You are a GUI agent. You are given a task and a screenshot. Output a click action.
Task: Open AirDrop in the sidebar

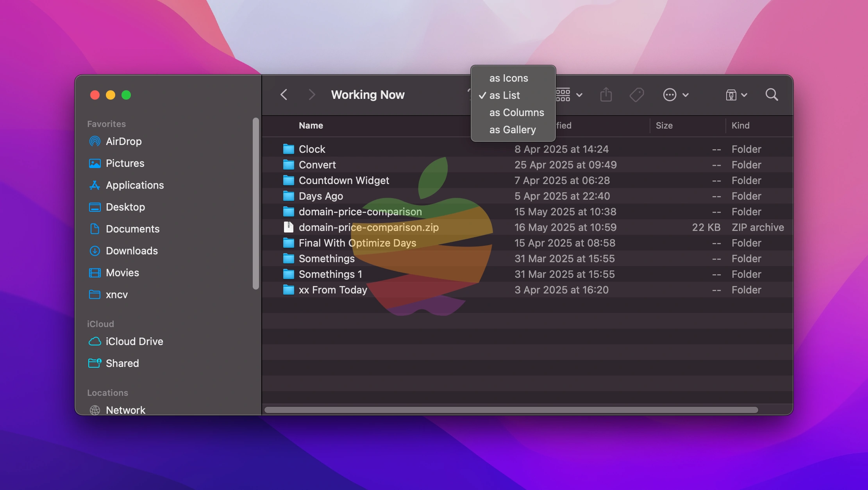pyautogui.click(x=123, y=141)
